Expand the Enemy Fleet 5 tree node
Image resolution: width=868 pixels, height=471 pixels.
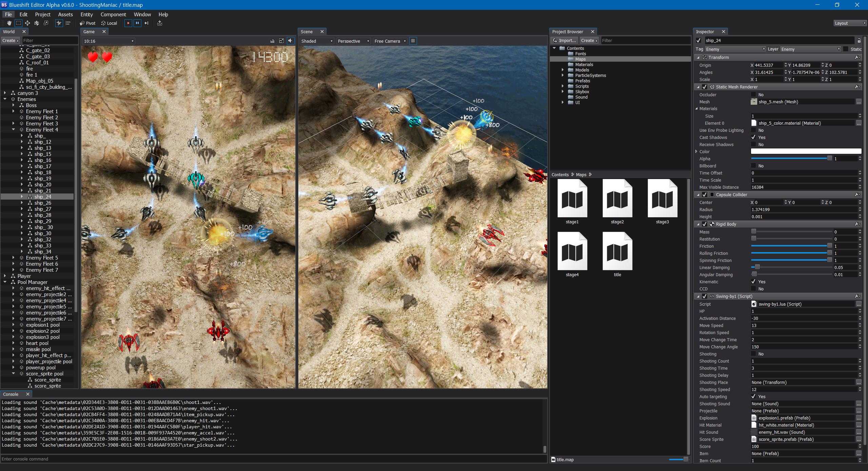point(13,258)
